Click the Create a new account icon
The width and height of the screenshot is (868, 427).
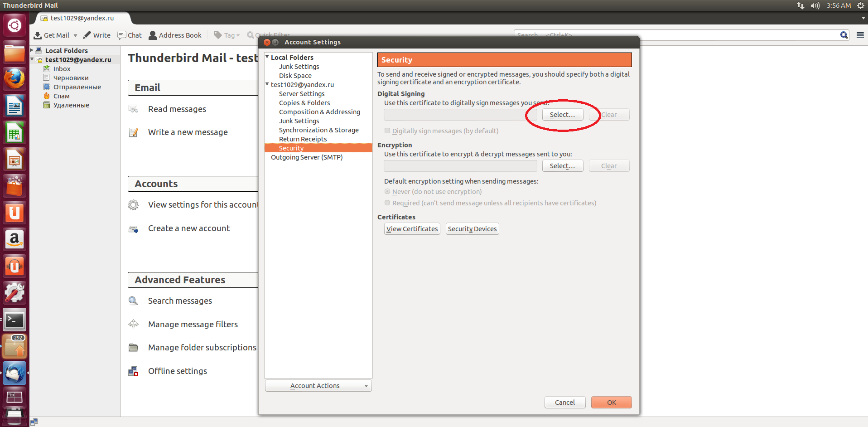[x=133, y=229]
